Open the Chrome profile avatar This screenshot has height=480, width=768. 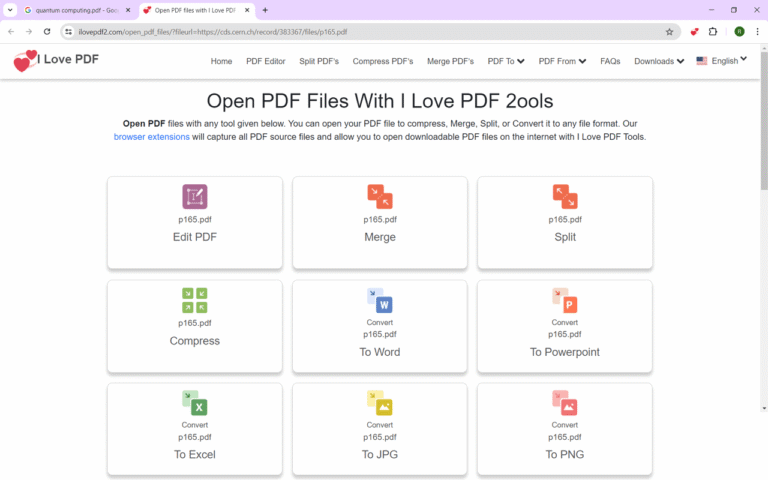coord(739,32)
